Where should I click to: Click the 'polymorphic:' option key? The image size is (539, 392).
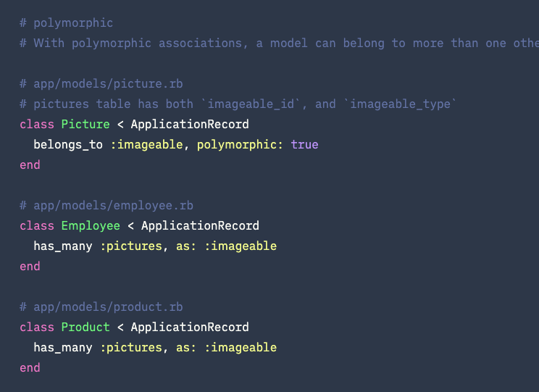(x=240, y=145)
